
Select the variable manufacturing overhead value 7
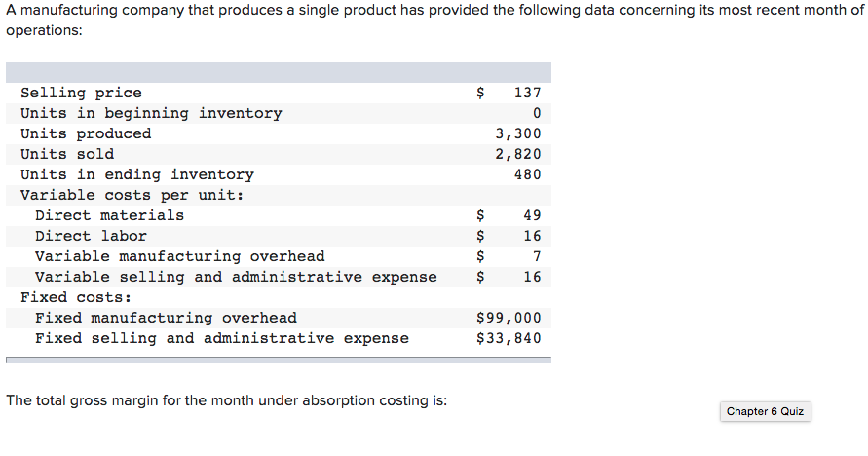[x=536, y=256]
